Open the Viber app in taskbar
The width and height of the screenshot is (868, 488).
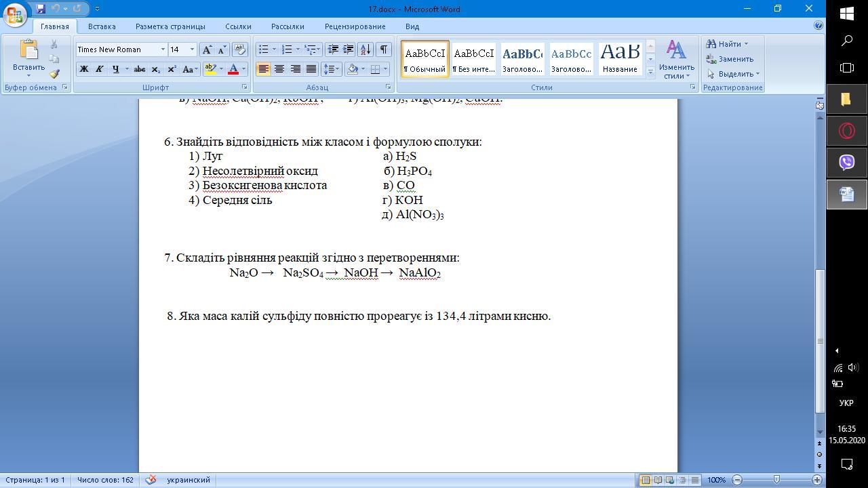pos(847,162)
